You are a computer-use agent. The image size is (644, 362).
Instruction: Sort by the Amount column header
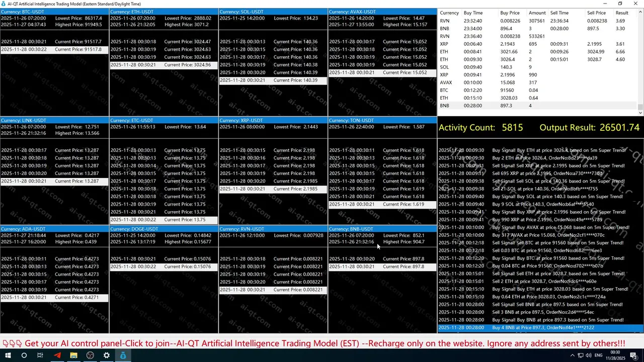click(x=537, y=13)
